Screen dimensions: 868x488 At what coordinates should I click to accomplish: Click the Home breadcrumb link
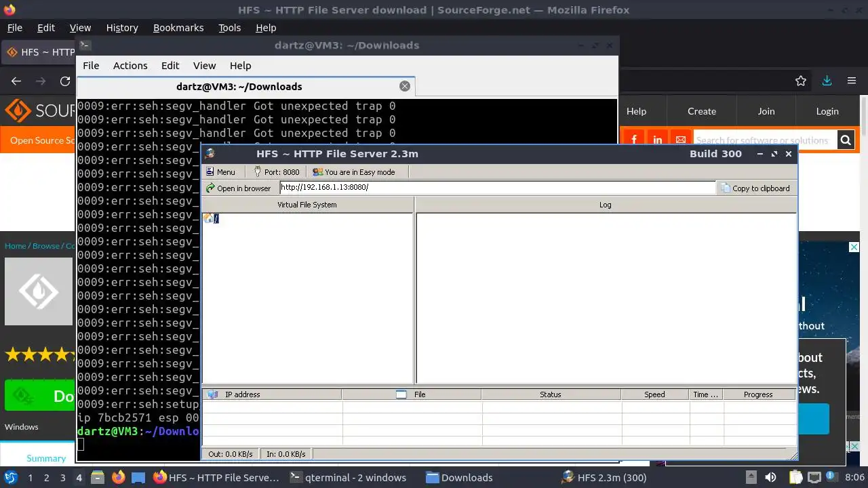[15, 246]
